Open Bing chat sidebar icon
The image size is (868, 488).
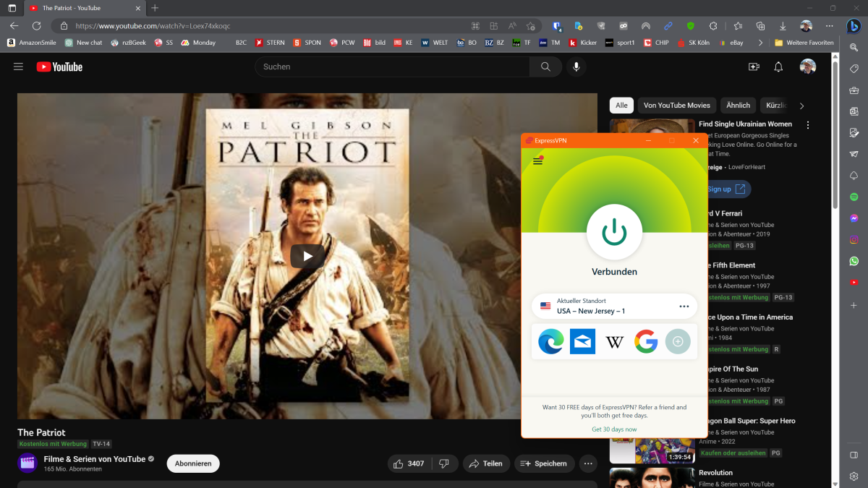click(x=854, y=25)
